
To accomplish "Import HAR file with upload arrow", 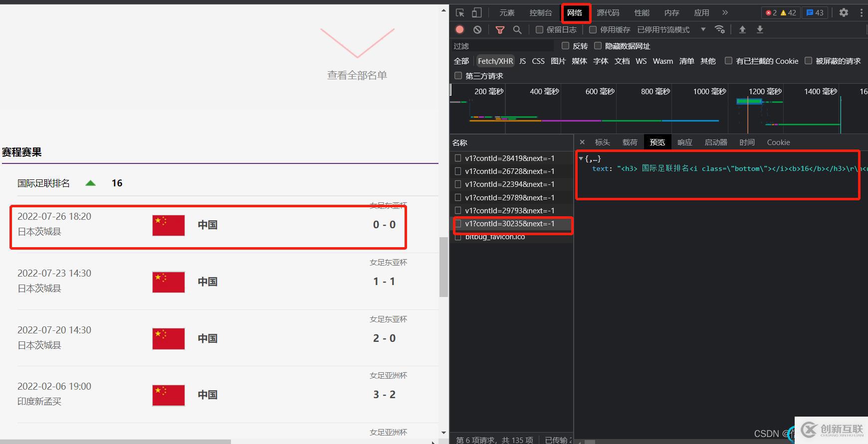I will point(742,29).
